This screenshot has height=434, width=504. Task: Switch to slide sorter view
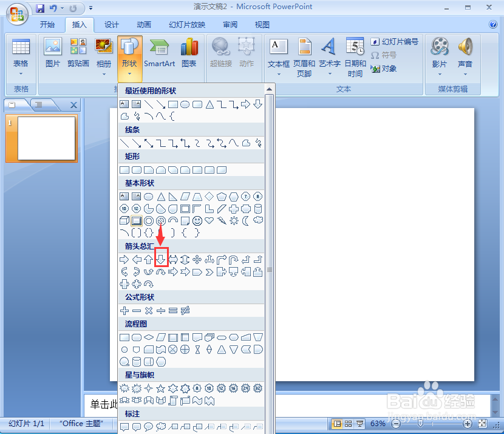tap(348, 424)
